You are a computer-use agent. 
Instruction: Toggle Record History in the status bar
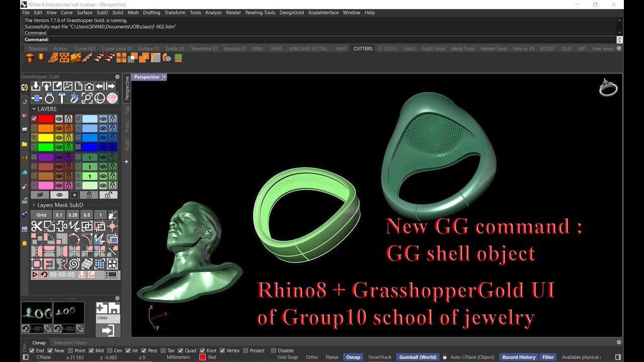519,357
